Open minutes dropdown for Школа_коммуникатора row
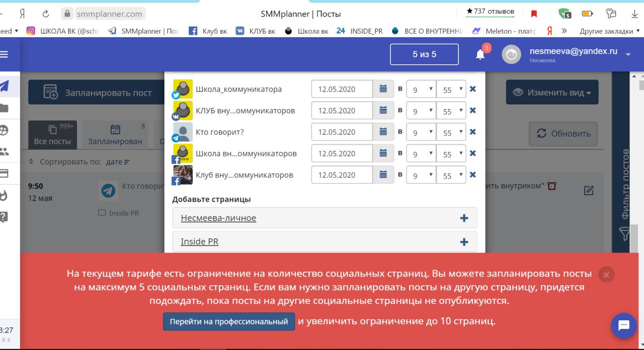This screenshot has height=350, width=644. tap(451, 89)
